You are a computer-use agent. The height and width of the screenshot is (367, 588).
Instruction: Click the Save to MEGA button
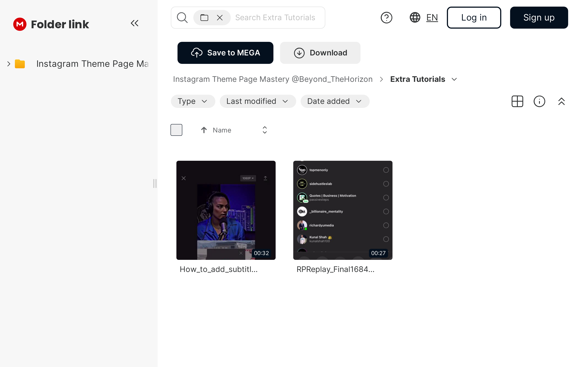[x=225, y=53]
